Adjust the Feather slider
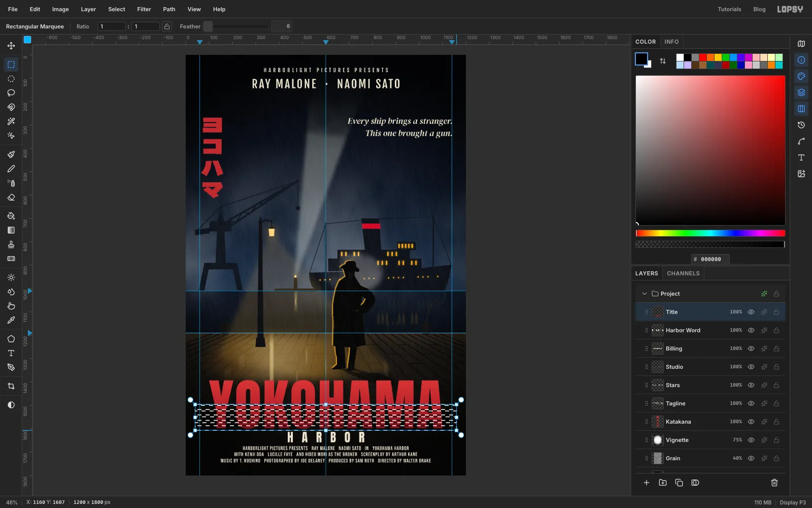This screenshot has width=812, height=508. (236, 26)
